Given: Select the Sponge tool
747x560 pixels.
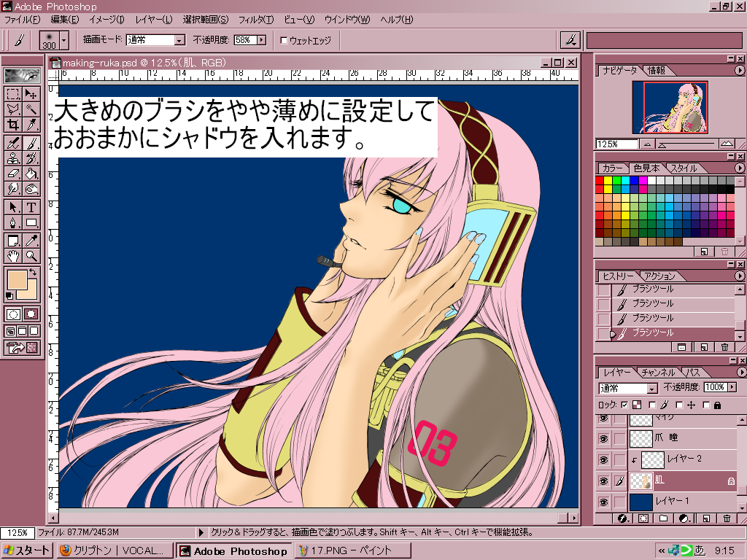Looking at the screenshot, I should (31, 189).
